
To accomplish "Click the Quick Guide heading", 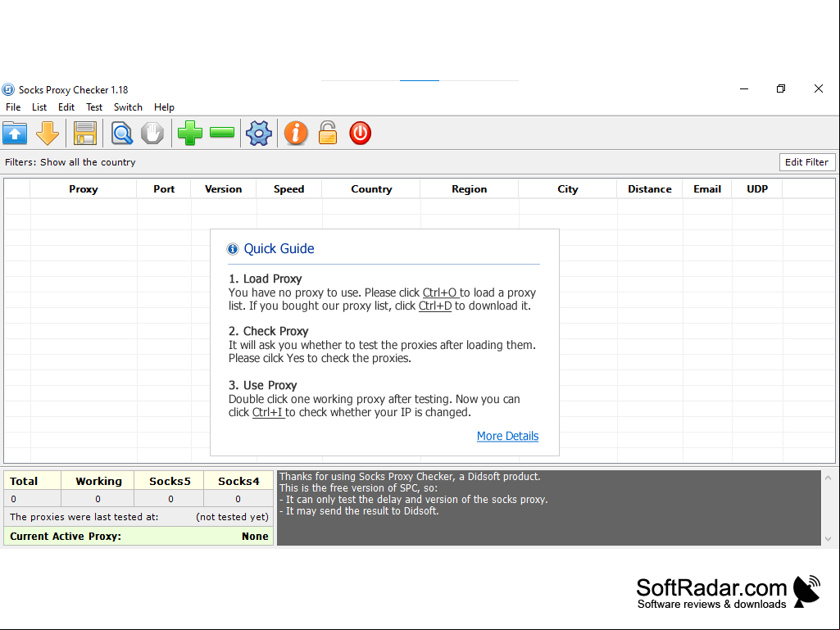I will click(x=279, y=248).
